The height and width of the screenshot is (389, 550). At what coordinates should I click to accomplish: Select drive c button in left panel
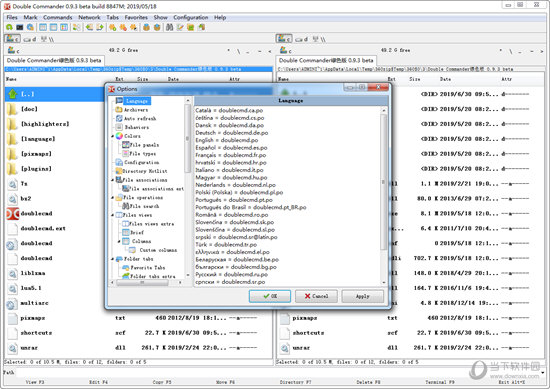tap(12, 39)
